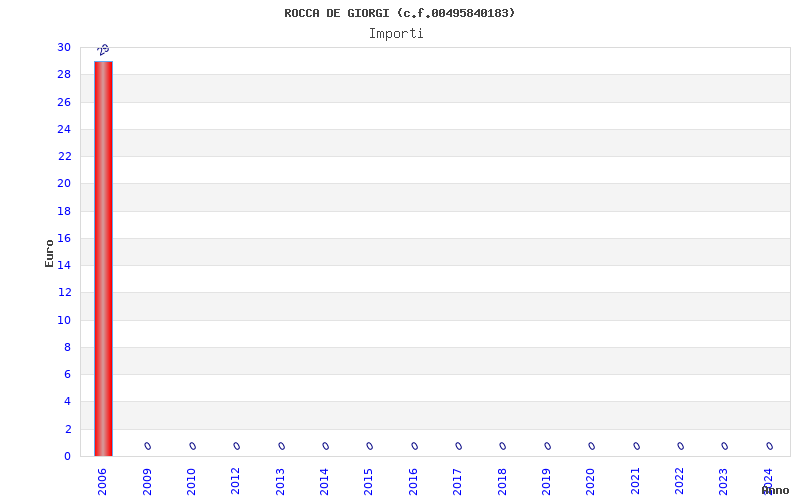Image resolution: width=800 pixels, height=500 pixels.
Task: Click the y-axis tick 24
Action: 64,129
